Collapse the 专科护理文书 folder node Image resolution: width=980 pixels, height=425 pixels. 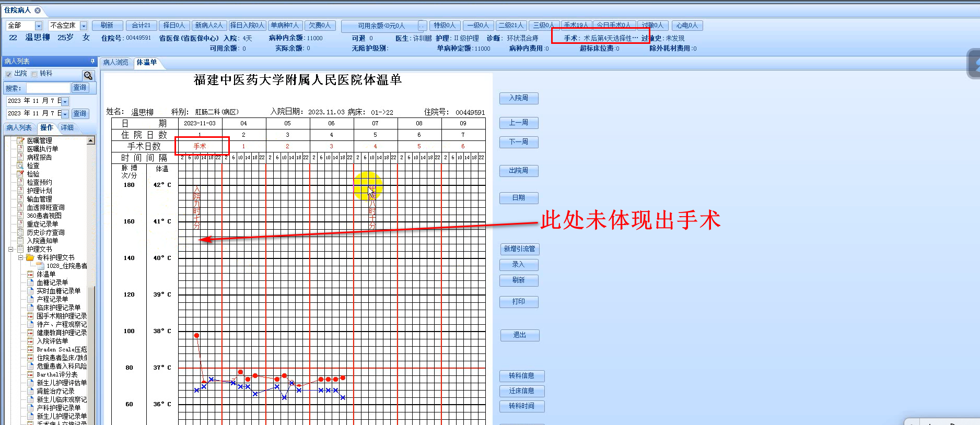coord(20,257)
